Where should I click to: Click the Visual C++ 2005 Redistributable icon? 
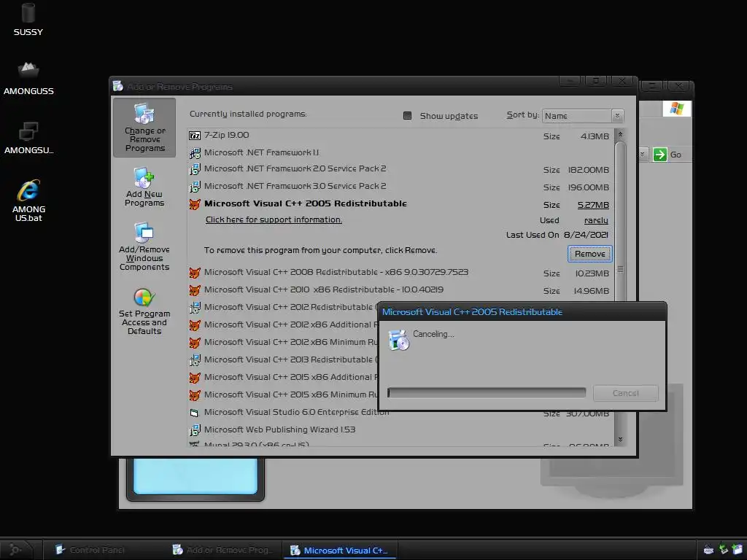(x=194, y=204)
